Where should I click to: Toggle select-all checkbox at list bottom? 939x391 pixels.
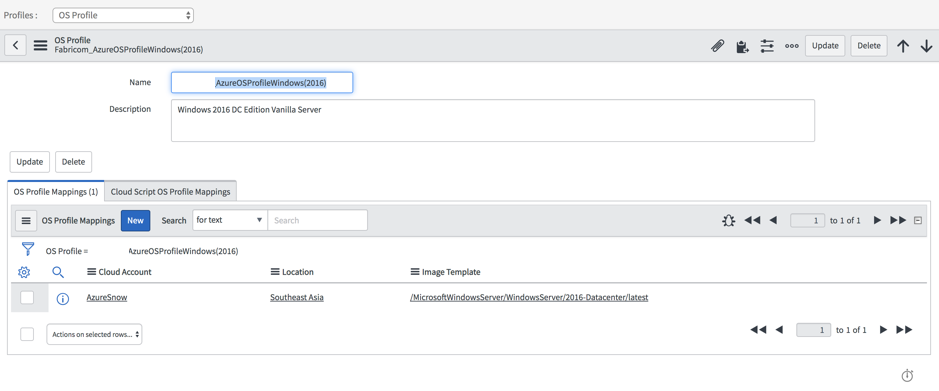coord(27,334)
